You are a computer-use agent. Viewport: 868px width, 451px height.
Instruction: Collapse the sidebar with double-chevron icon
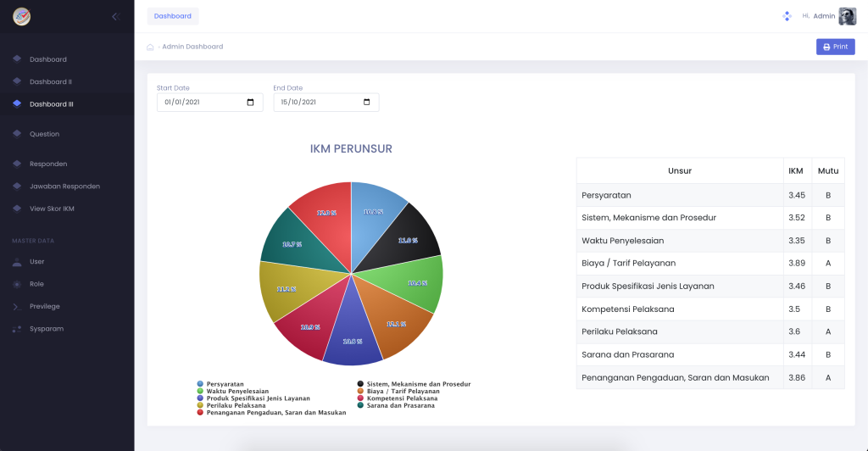(115, 17)
